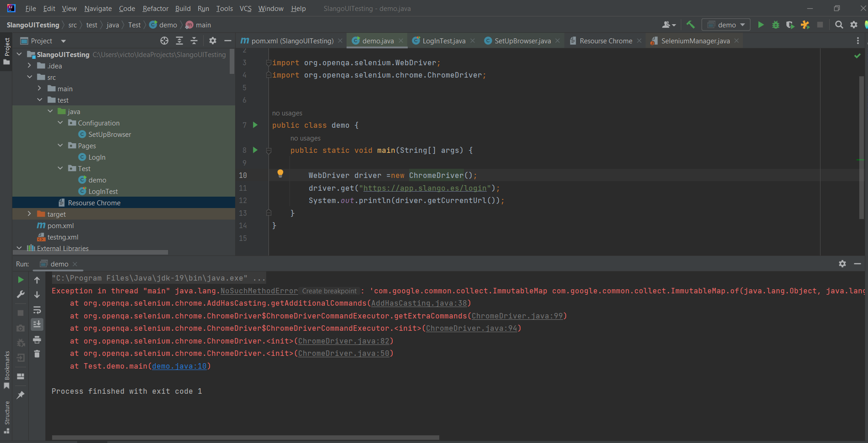Click the console horizontal scrollbar
The height and width of the screenshot is (443, 868).
tap(246, 438)
